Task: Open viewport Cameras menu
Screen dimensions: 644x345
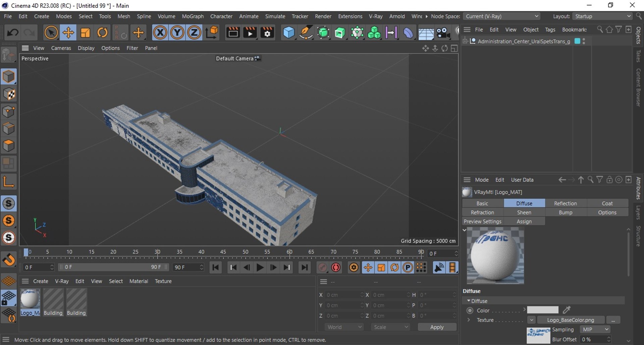Action: point(61,48)
